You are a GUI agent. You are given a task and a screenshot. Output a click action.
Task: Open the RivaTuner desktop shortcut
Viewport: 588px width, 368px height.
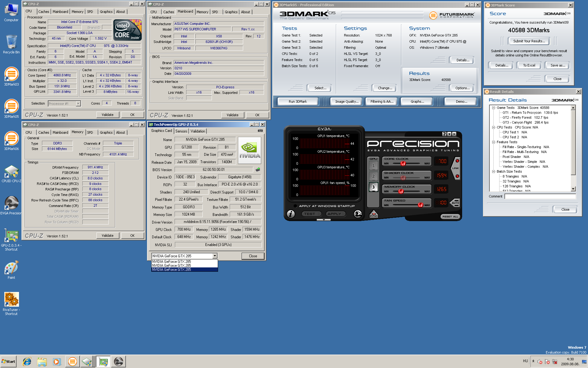pyautogui.click(x=11, y=304)
